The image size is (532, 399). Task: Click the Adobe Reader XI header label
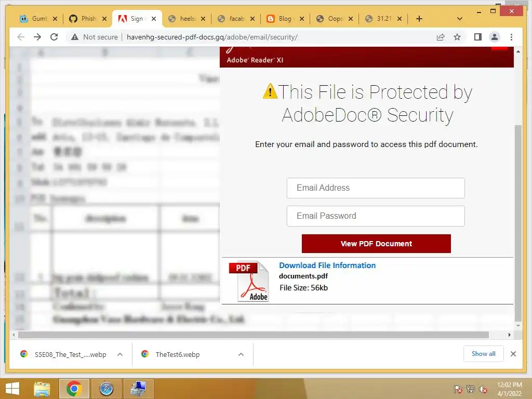click(255, 60)
